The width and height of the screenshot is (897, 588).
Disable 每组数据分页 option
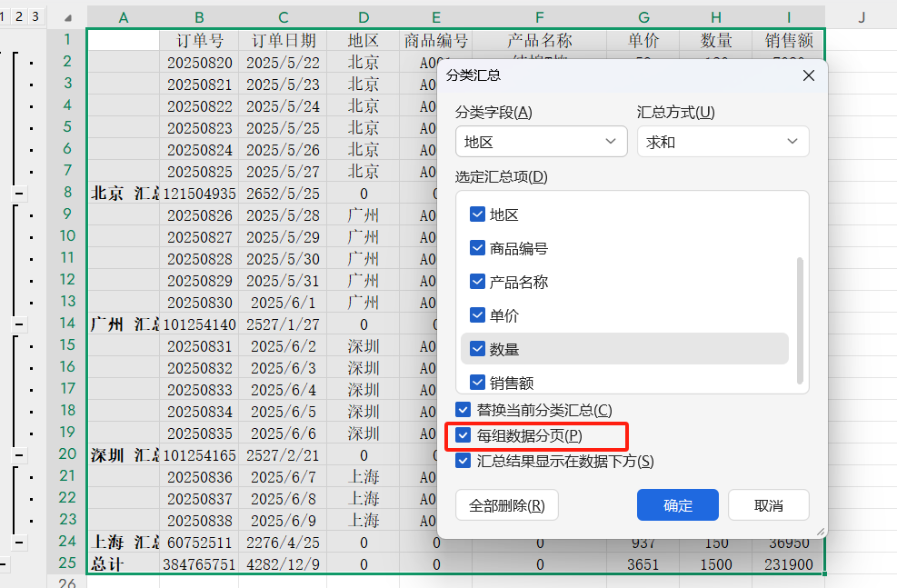click(x=463, y=435)
